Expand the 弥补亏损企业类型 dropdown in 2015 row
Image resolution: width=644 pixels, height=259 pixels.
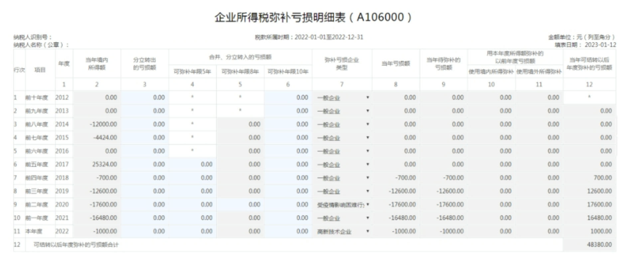point(342,137)
